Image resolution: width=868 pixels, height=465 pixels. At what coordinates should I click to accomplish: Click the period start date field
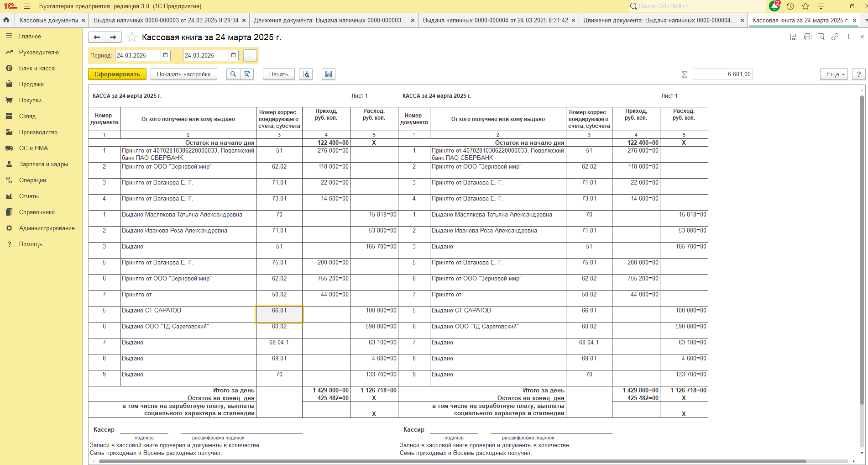click(138, 55)
